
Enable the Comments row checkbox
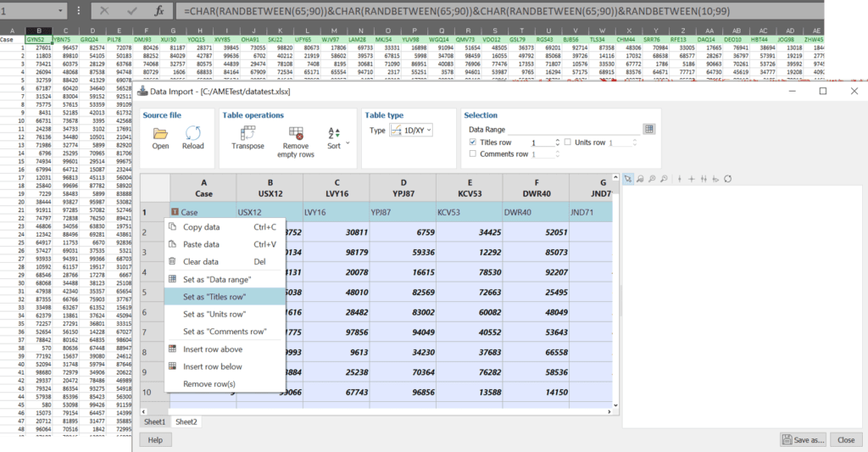tap(473, 154)
